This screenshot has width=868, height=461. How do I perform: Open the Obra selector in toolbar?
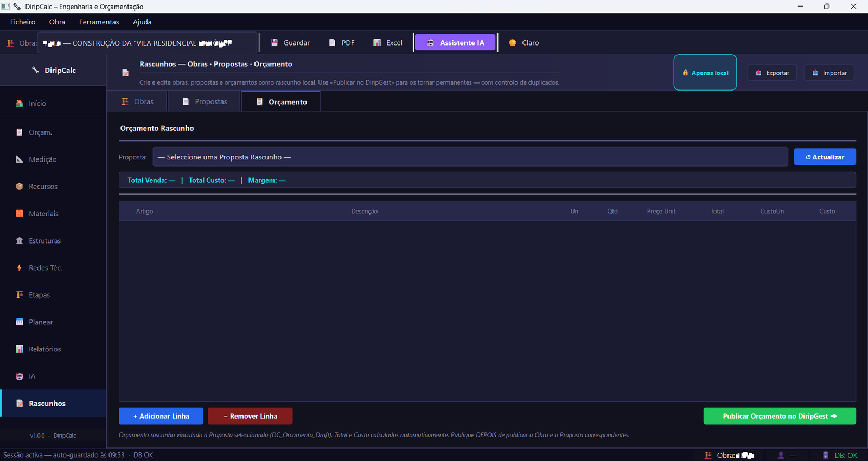(x=148, y=43)
